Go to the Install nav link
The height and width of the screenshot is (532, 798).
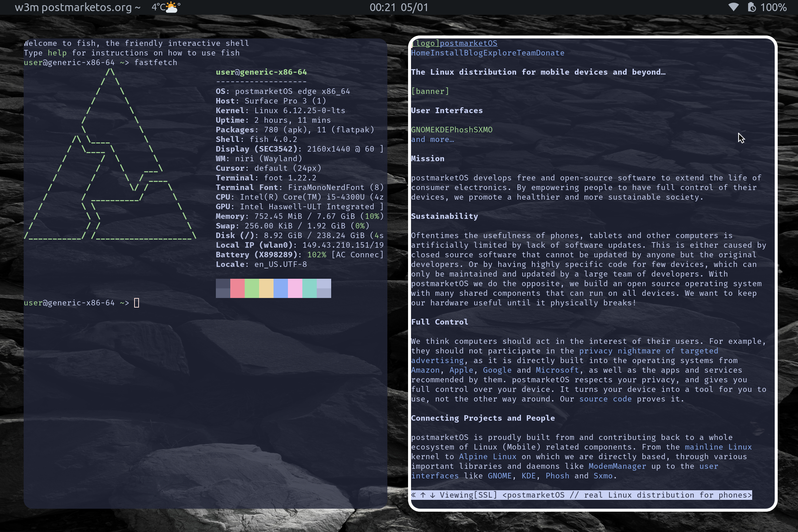click(x=447, y=53)
